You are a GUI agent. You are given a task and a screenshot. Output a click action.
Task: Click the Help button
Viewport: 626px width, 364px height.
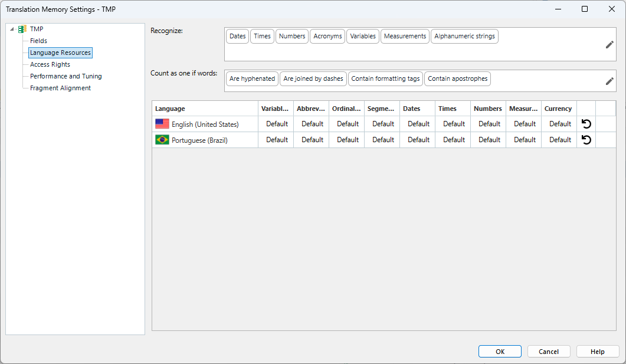tap(597, 351)
